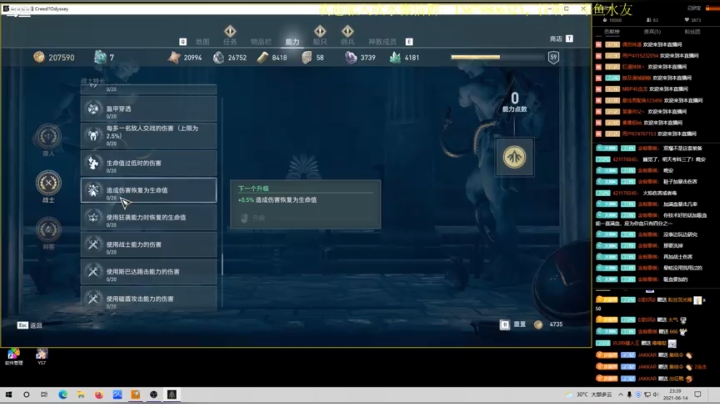Viewport: 720px width, 404px height.
Task: Click the obsidian glass icon showing 3739
Action: click(351, 57)
